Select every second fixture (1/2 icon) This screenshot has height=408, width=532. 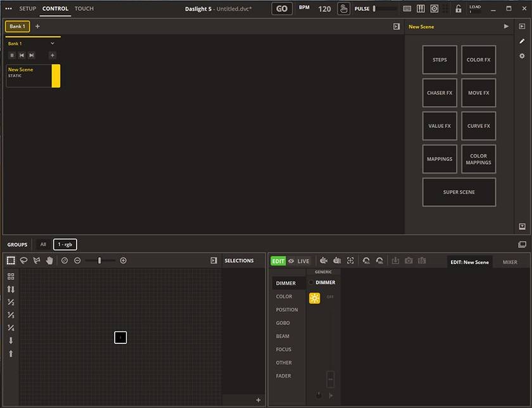11,302
